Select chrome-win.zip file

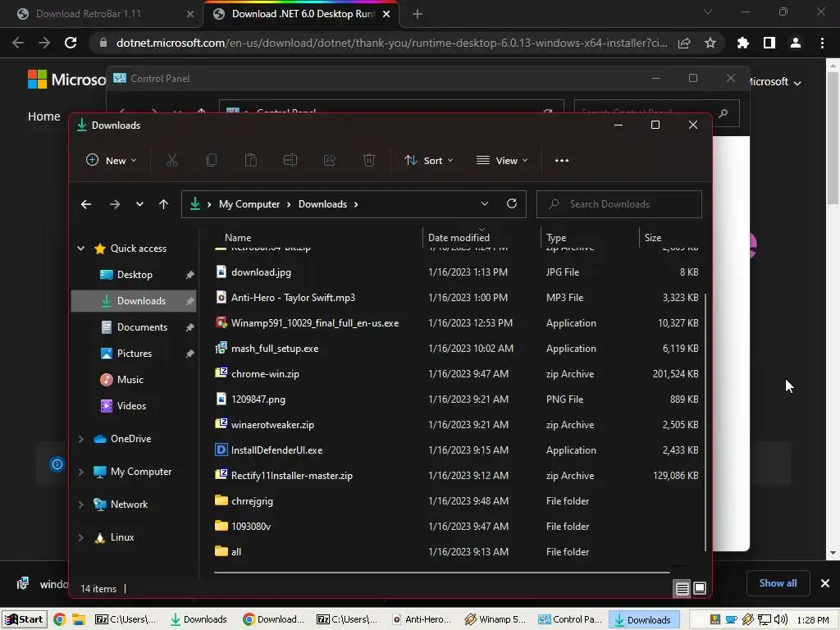[x=457, y=374]
